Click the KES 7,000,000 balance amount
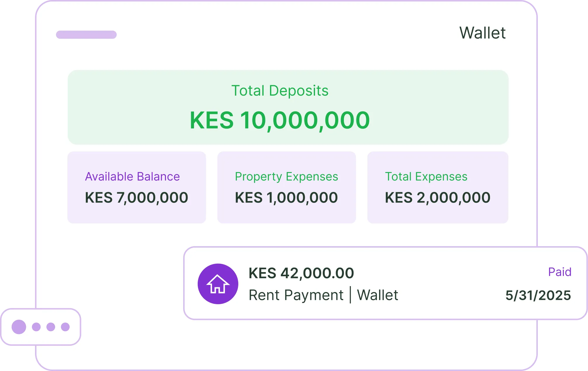588x371 pixels. point(136,198)
